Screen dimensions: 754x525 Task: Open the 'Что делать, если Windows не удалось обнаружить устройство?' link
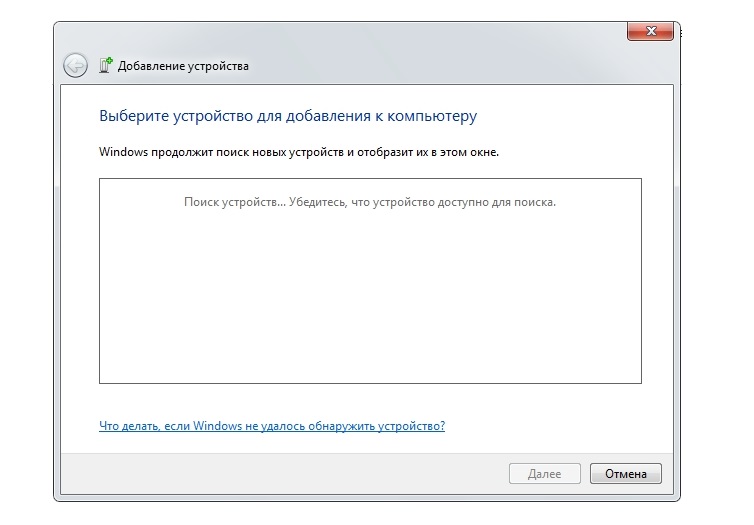tap(272, 426)
